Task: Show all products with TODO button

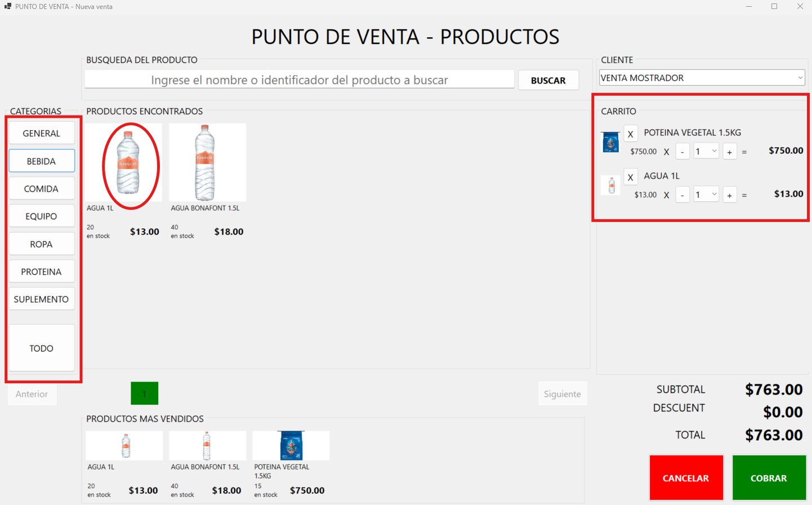Action: (42, 348)
